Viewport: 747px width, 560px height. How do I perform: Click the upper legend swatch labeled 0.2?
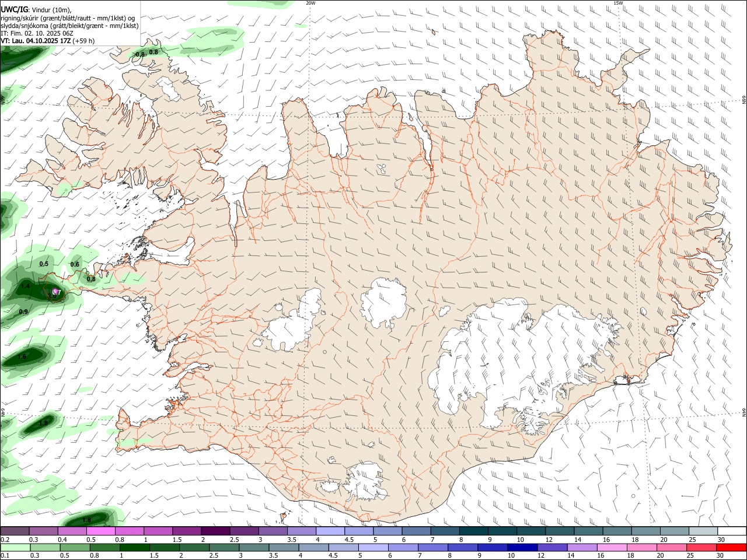pyautogui.click(x=15, y=531)
